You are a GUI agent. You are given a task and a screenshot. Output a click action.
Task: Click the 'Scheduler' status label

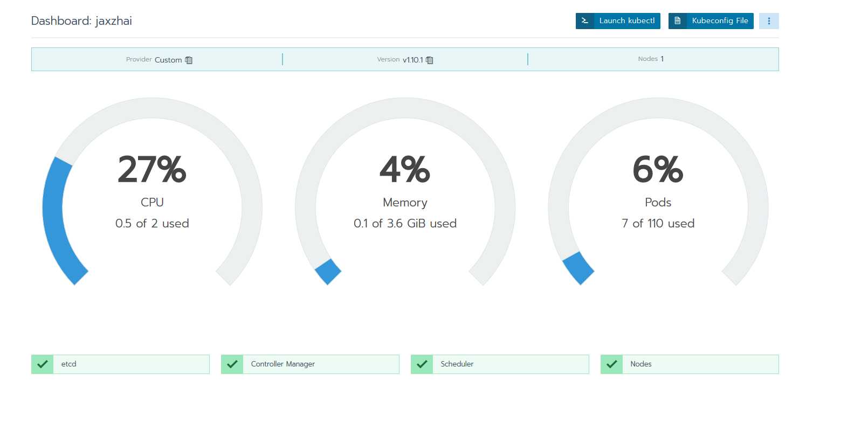(x=457, y=364)
